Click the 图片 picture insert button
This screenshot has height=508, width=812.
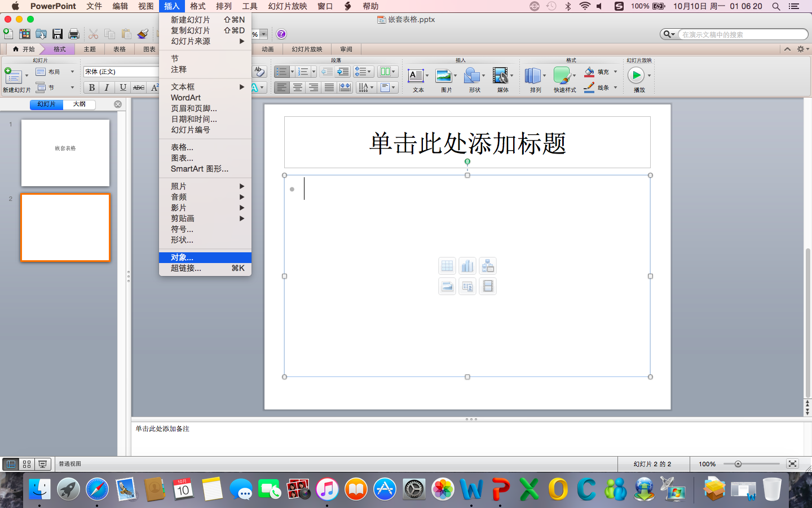click(x=446, y=80)
